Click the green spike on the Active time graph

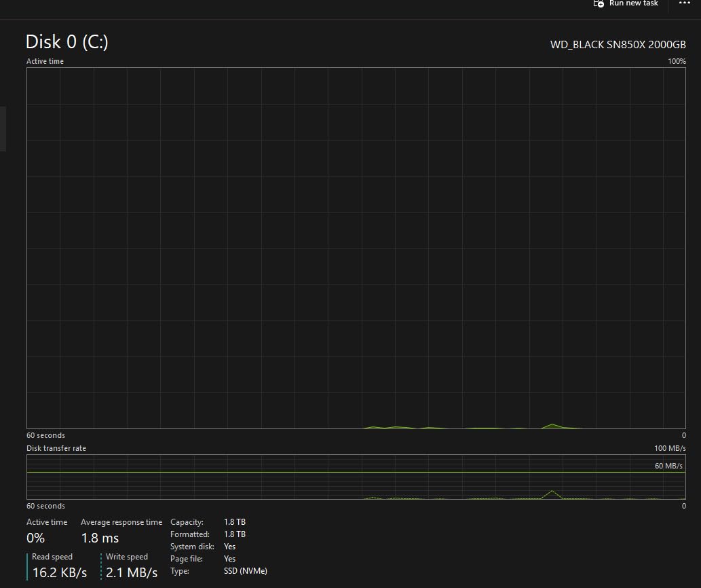[554, 425]
